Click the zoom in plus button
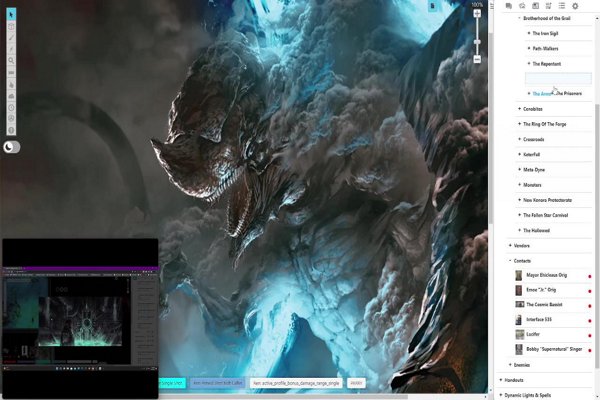Screen dimensions: 600x400 pos(477,14)
